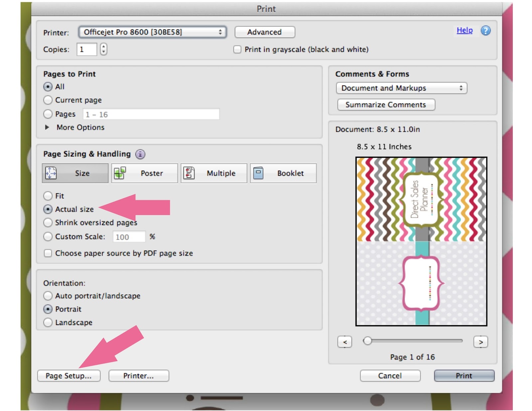Screen dimensions: 532x411
Task: Click the Page Sizing & Handling info icon
Action: 140,154
